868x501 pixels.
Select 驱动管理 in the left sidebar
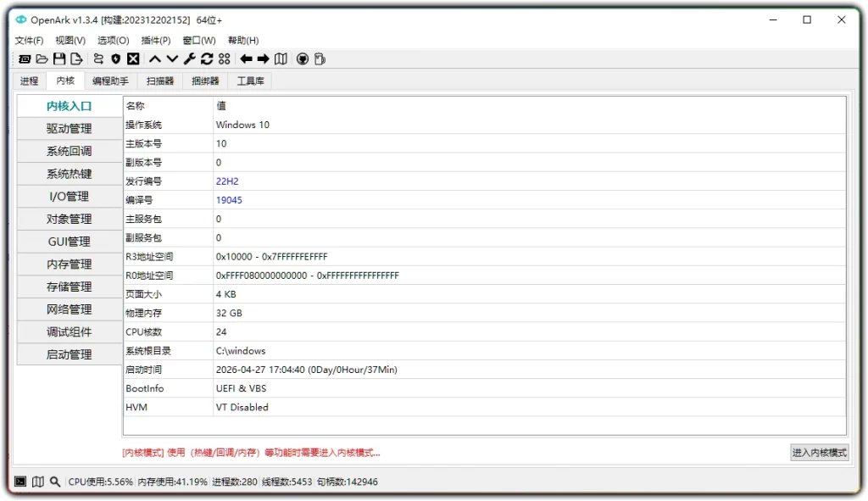coord(68,128)
